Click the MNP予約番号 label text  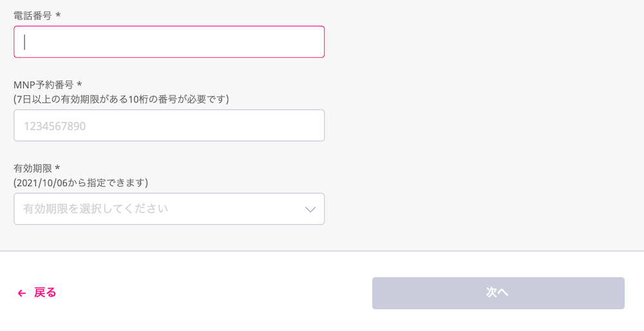pyautogui.click(x=44, y=84)
